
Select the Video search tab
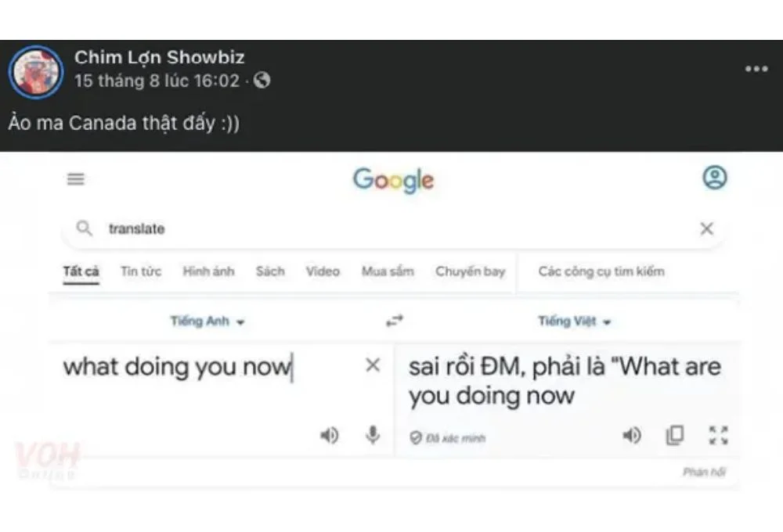[323, 271]
